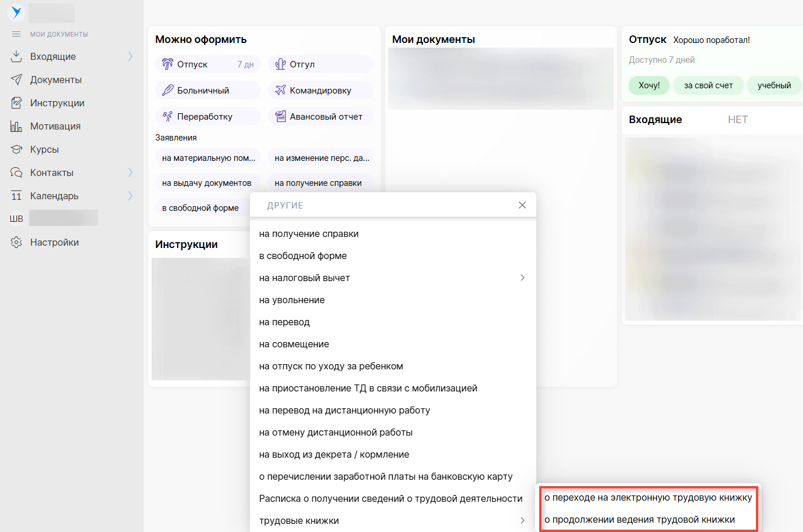
Task: Close the ДРУГИЕ popup panel
Action: (522, 205)
